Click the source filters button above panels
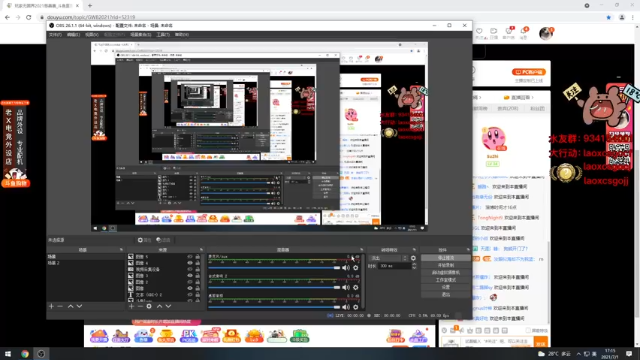The width and height of the screenshot is (640, 360). (x=163, y=240)
